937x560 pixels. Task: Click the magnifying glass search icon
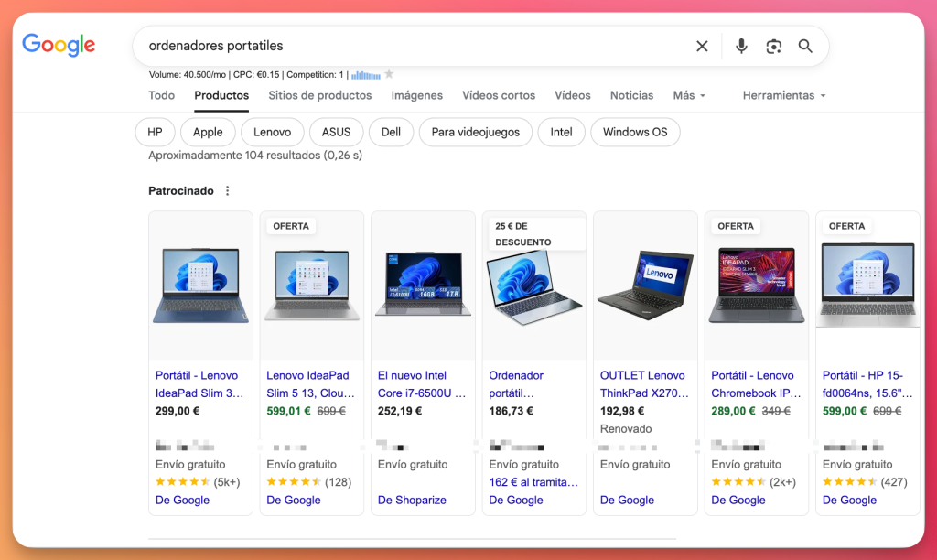pos(805,46)
